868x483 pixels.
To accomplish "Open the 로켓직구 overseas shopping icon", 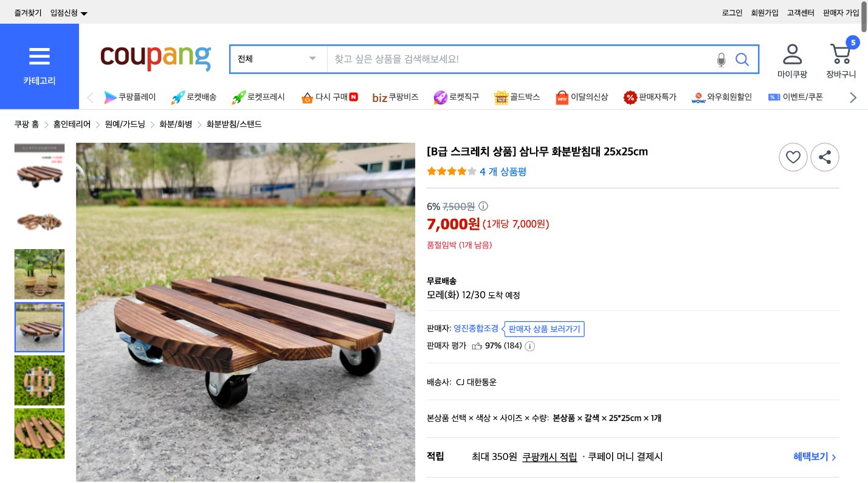I will point(456,97).
